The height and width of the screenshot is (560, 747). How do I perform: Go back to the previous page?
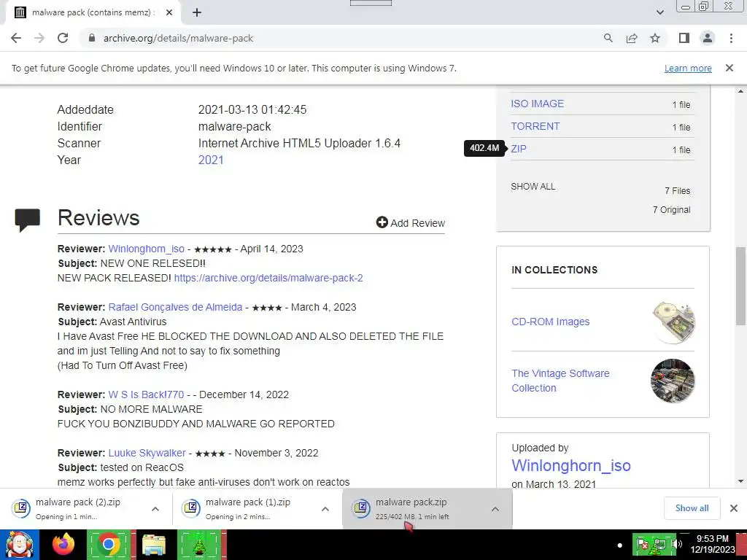(x=16, y=38)
